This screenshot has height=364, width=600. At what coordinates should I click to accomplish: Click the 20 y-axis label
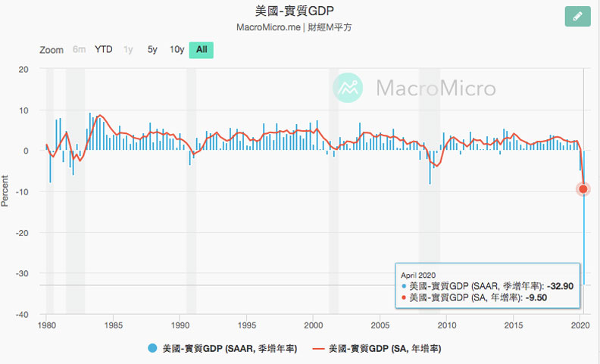[x=23, y=69]
